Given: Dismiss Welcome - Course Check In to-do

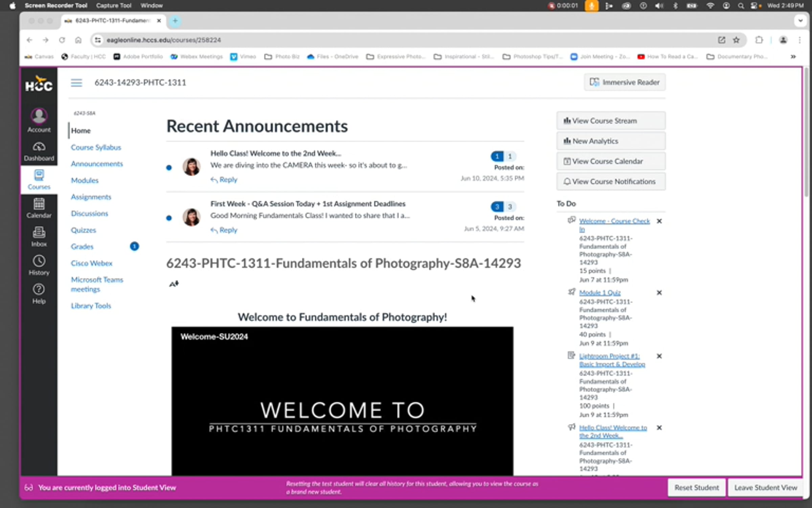Looking at the screenshot, I should tap(659, 221).
